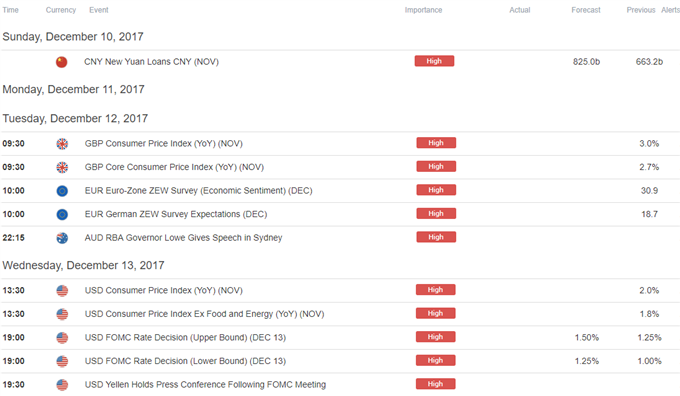680x396 pixels.
Task: Open USD CPI Ex Food and Energy event
Action: pos(204,314)
